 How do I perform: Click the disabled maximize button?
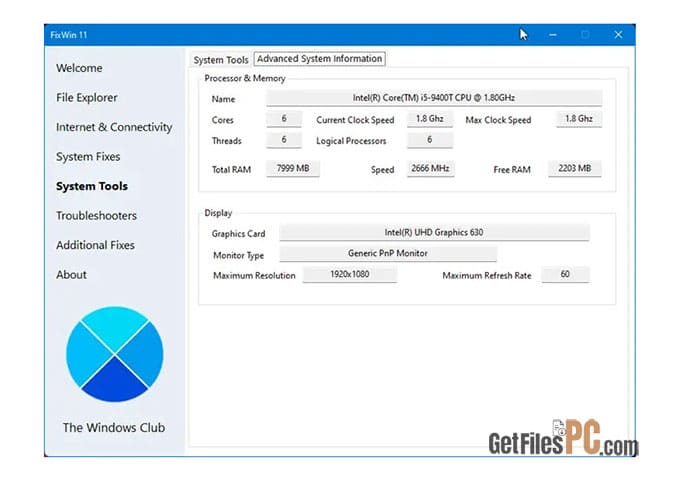click(x=585, y=34)
